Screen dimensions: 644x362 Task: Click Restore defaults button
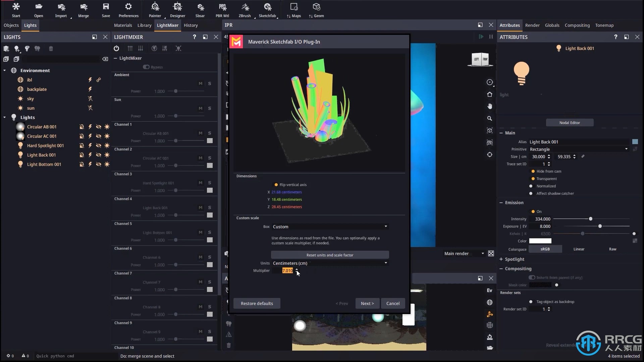point(257,303)
